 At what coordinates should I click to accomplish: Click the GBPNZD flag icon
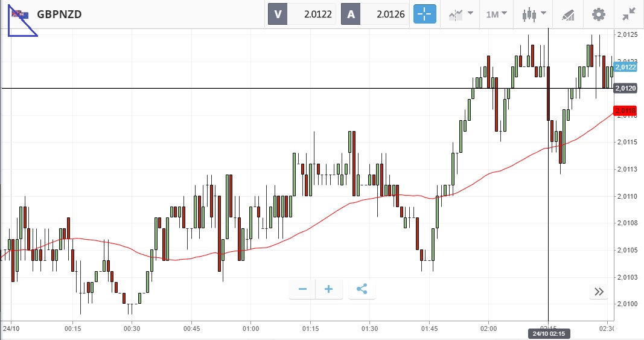[x=19, y=13]
